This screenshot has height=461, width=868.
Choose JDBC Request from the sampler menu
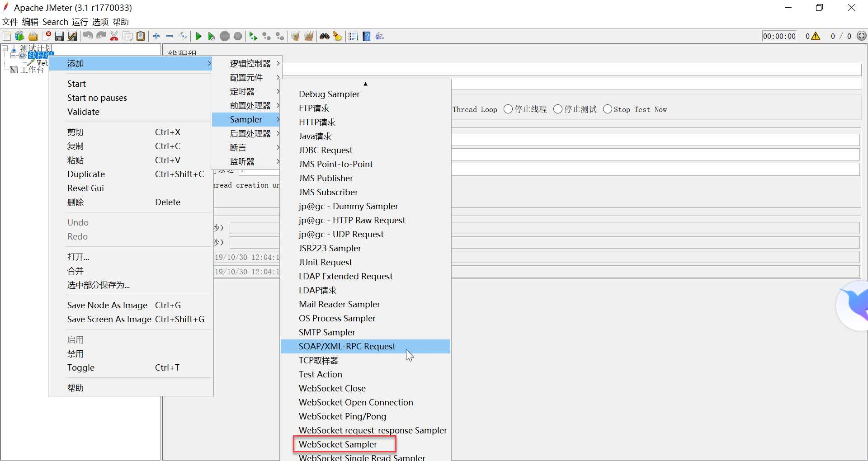pos(365,151)
